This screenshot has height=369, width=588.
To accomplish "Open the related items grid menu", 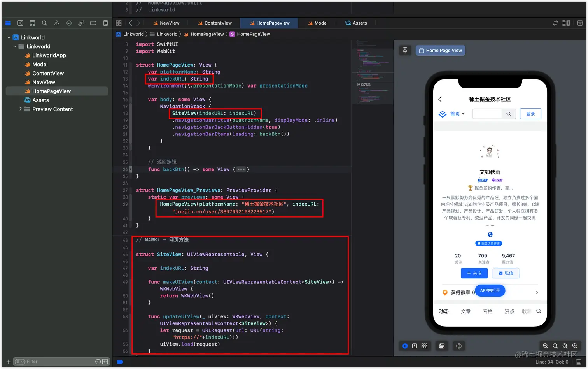I will (x=119, y=23).
